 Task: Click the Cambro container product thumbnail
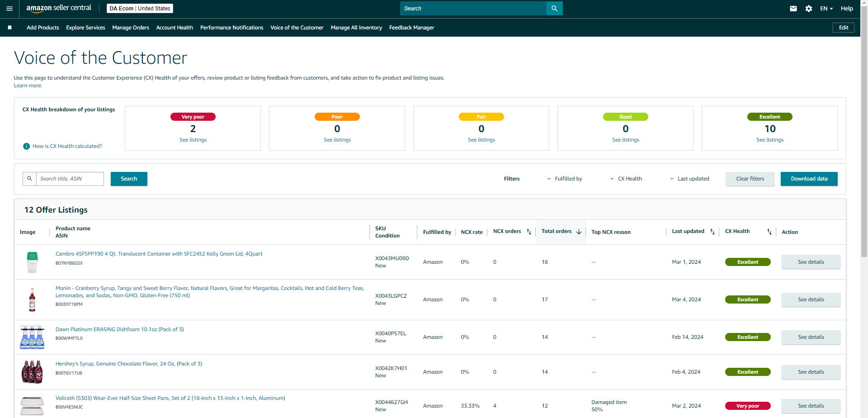[32, 262]
